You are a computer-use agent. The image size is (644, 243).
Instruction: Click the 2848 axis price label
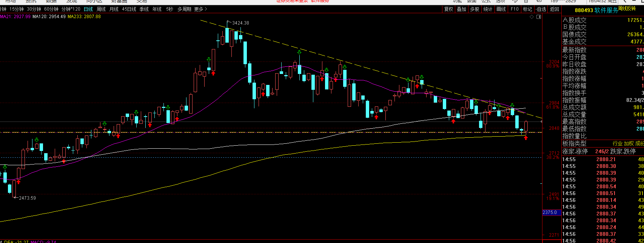(554, 128)
